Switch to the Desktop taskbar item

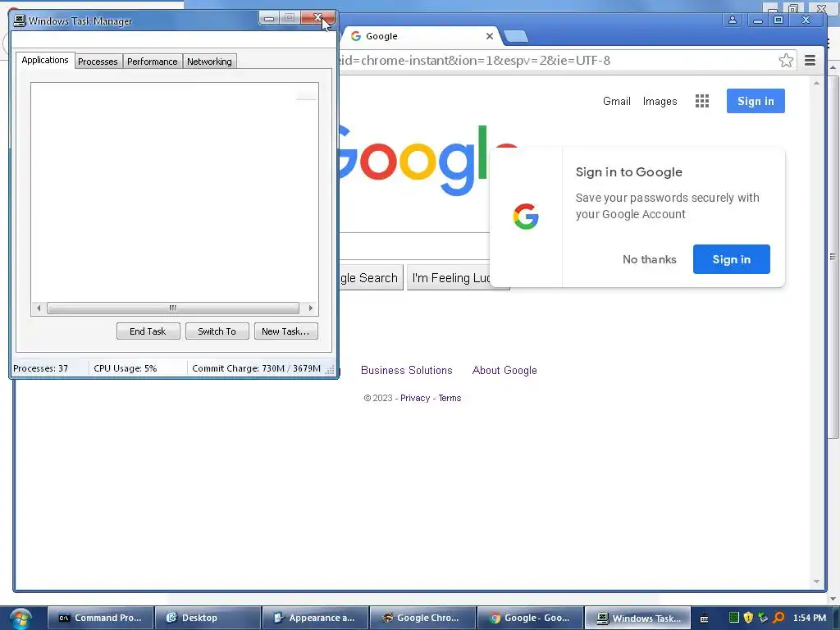click(x=208, y=618)
